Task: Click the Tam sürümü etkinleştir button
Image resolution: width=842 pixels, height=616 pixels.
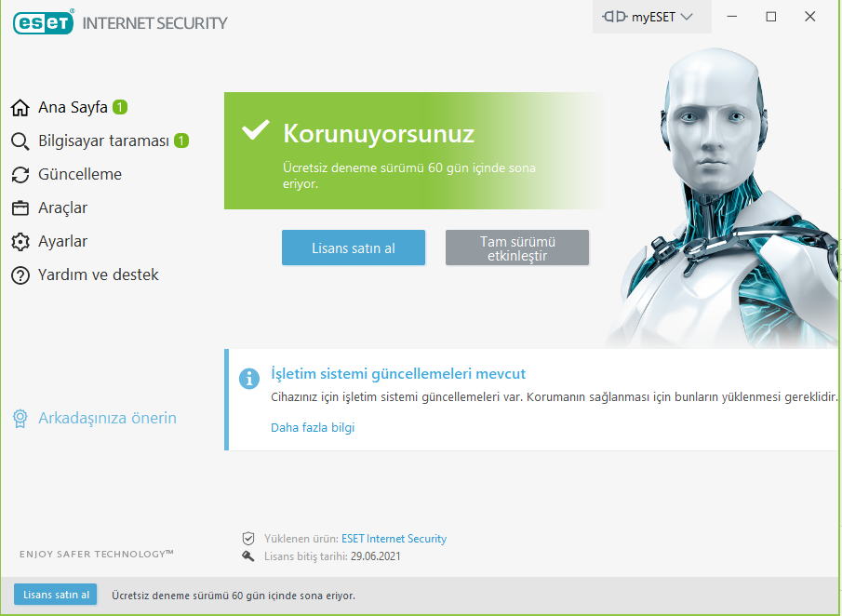Action: click(517, 248)
